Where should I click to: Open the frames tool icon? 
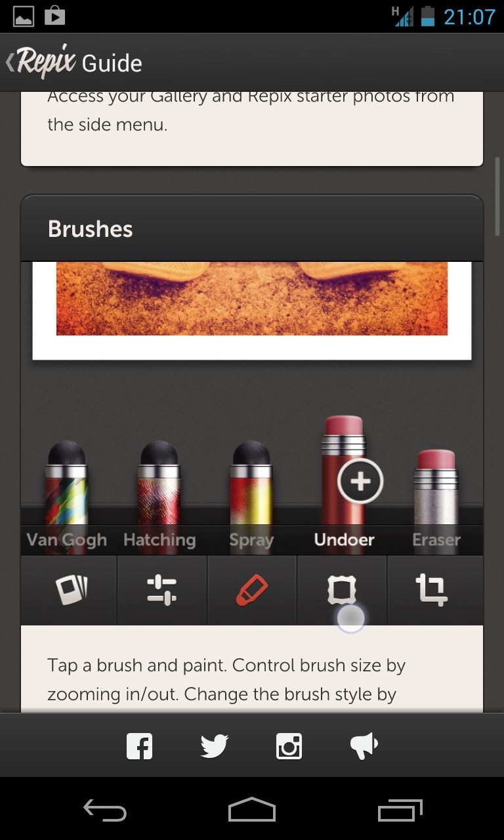click(x=342, y=590)
